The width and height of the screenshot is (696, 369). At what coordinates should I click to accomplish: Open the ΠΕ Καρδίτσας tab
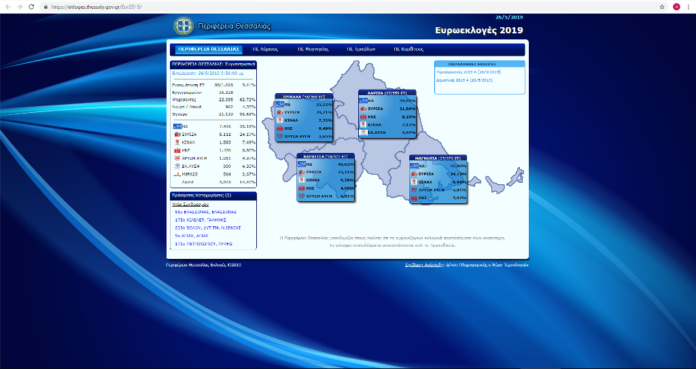[x=408, y=49]
